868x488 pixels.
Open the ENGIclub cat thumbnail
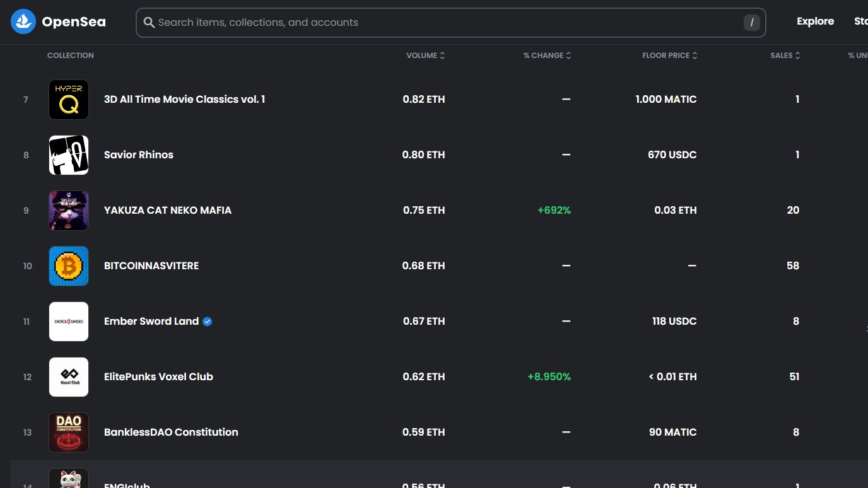pyautogui.click(x=69, y=479)
